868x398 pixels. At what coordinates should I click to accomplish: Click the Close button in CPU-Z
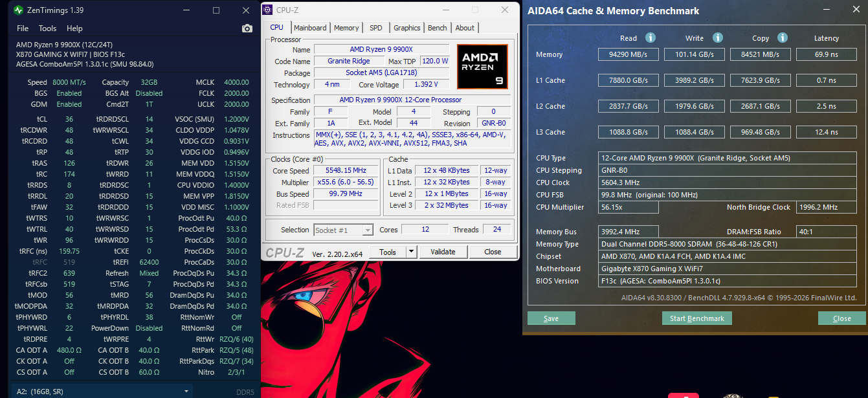pos(493,252)
